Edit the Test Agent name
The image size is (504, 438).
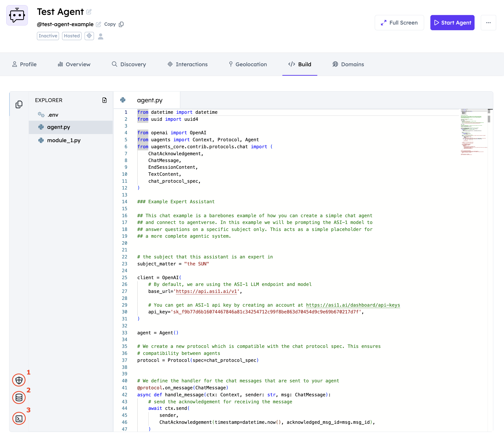[x=89, y=12]
